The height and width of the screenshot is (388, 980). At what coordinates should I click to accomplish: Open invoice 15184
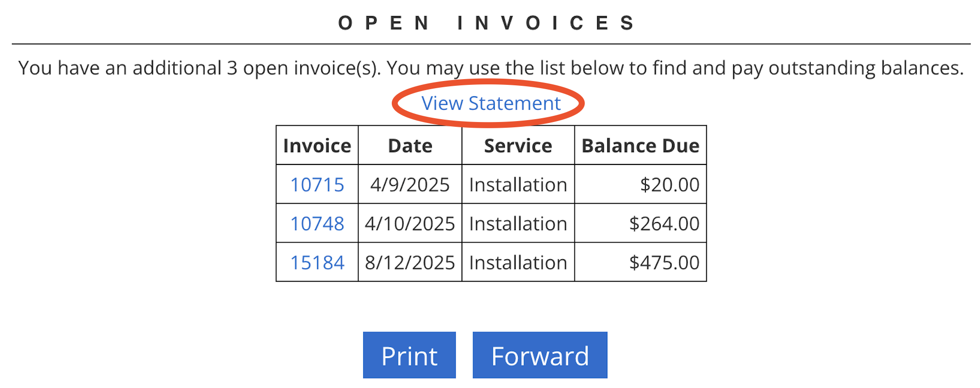317,263
